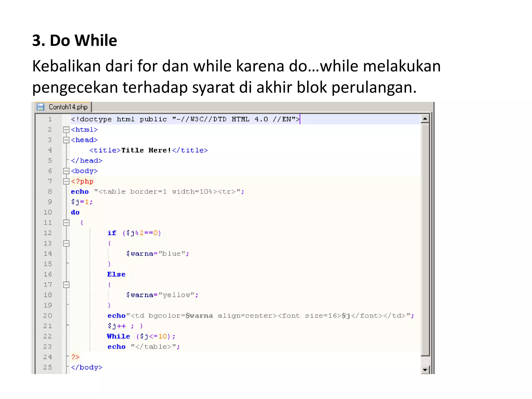532x399 pixels.
Task: Click the scroll down arrow in editor
Action: coord(425,370)
